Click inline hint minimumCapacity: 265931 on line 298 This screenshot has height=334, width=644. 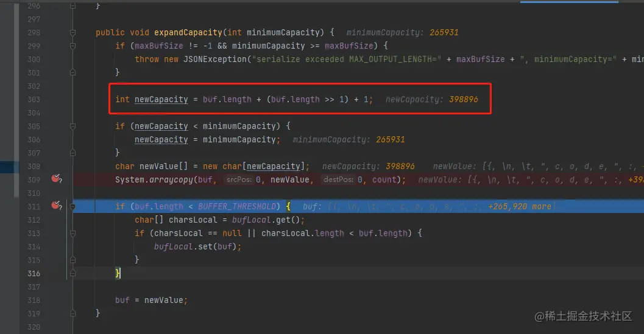tap(402, 32)
